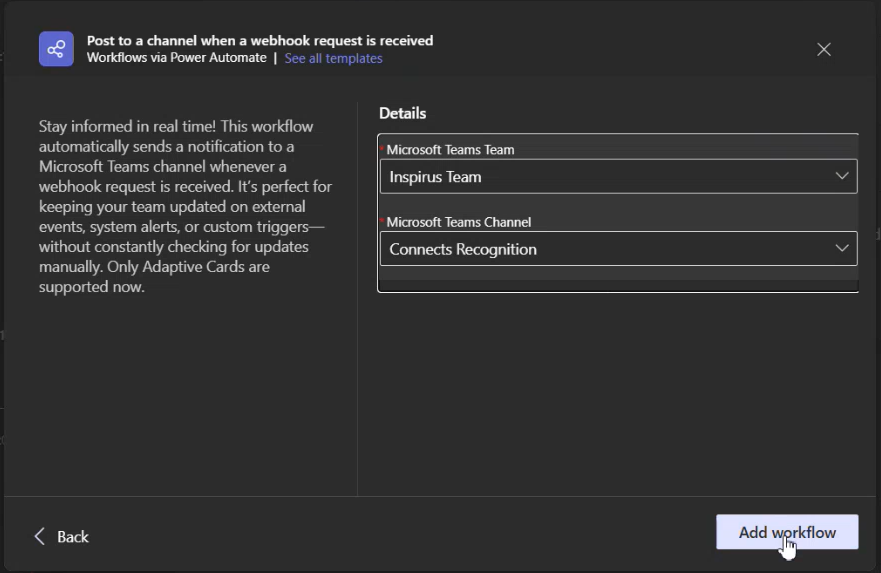Go back using the Back label
Viewport: 881px width, 573px height.
(x=73, y=537)
